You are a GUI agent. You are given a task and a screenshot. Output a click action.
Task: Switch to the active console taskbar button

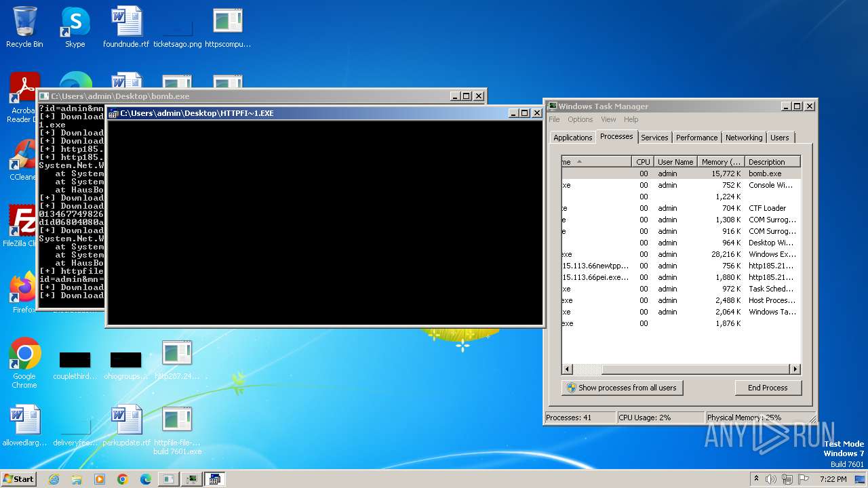(214, 479)
